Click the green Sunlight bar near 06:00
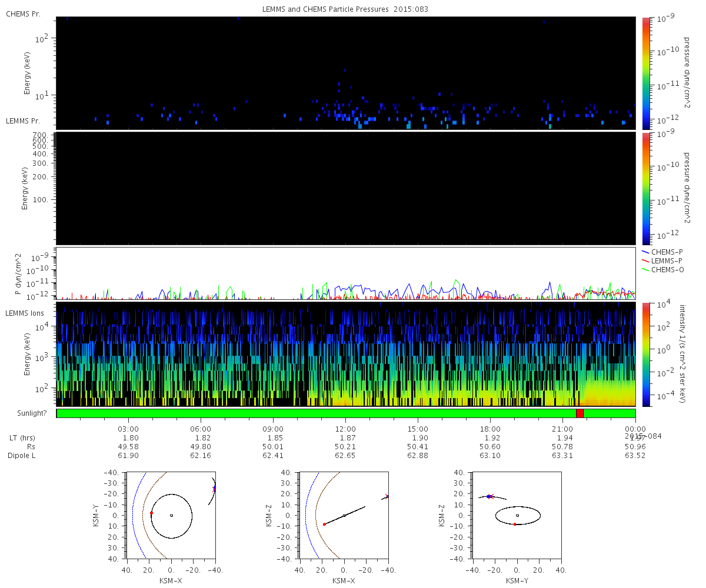Image resolution: width=706 pixels, height=588 pixels. [201, 413]
